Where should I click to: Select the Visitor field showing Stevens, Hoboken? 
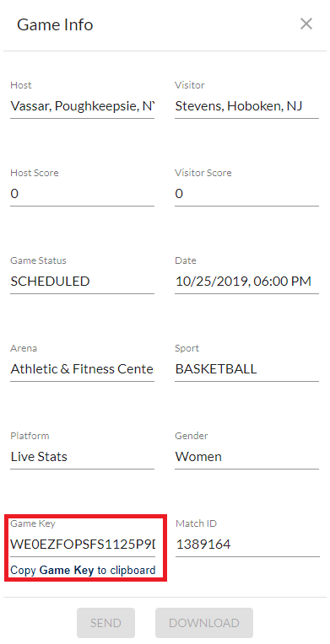(246, 106)
